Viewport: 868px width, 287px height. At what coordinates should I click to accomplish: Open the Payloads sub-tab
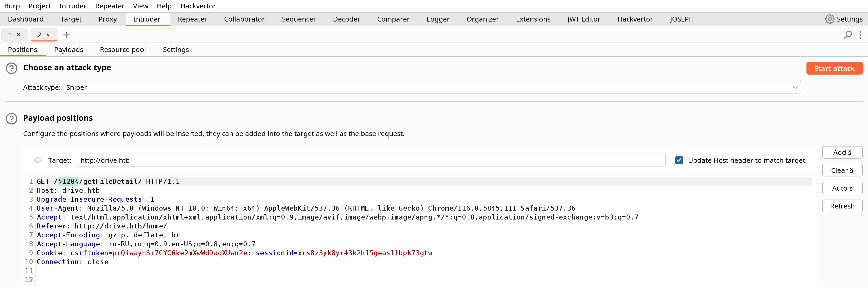tap(68, 49)
